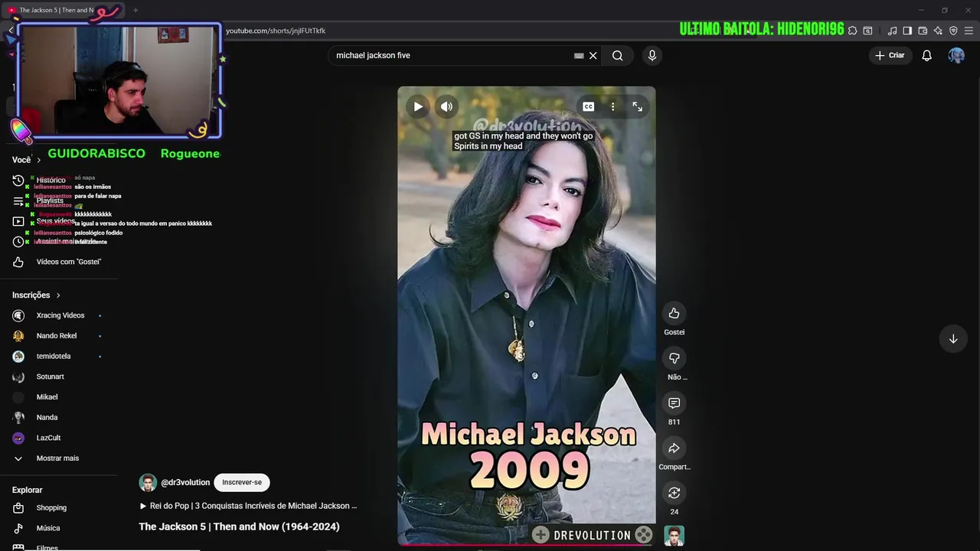The width and height of the screenshot is (980, 551).
Task: Click title 'The Jackson 5 | Then and Now (1964-2024)'
Action: [239, 527]
